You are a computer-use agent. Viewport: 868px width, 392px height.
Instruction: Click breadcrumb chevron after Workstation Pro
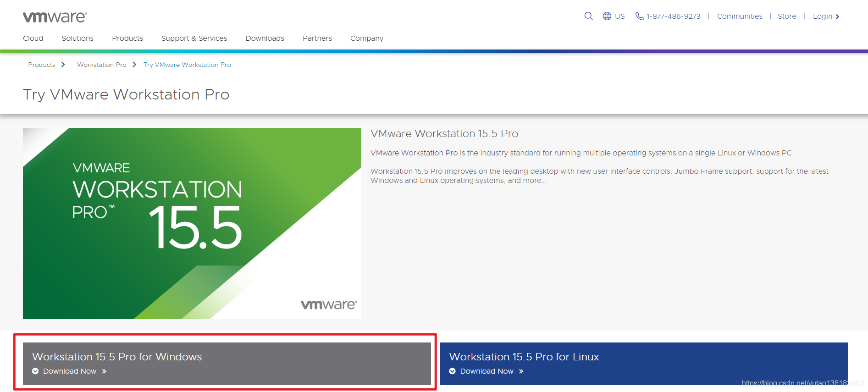coord(134,65)
